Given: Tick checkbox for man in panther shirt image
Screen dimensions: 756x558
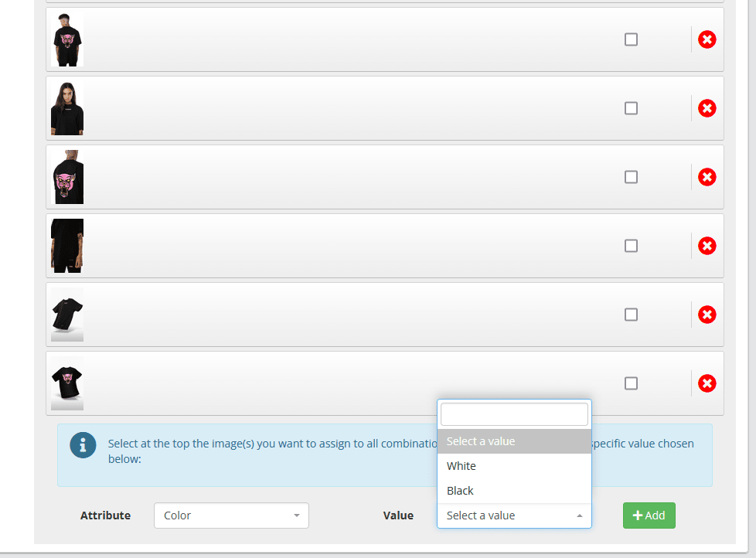Looking at the screenshot, I should pos(631,39).
